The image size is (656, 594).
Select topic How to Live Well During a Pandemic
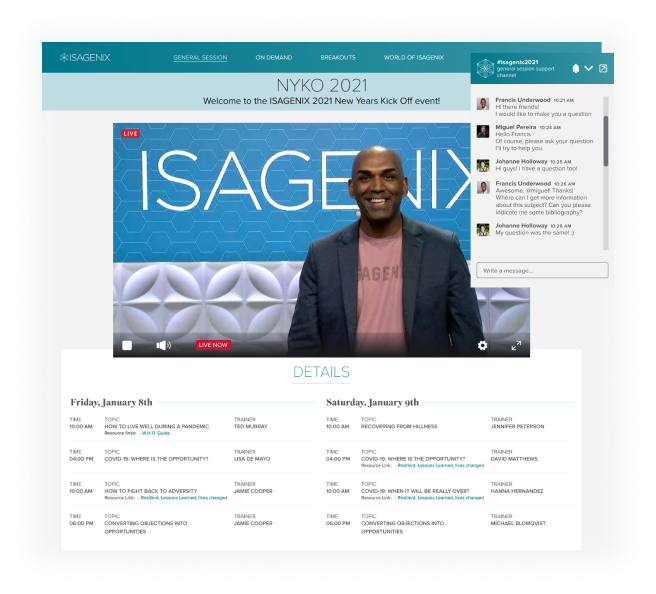[156, 427]
